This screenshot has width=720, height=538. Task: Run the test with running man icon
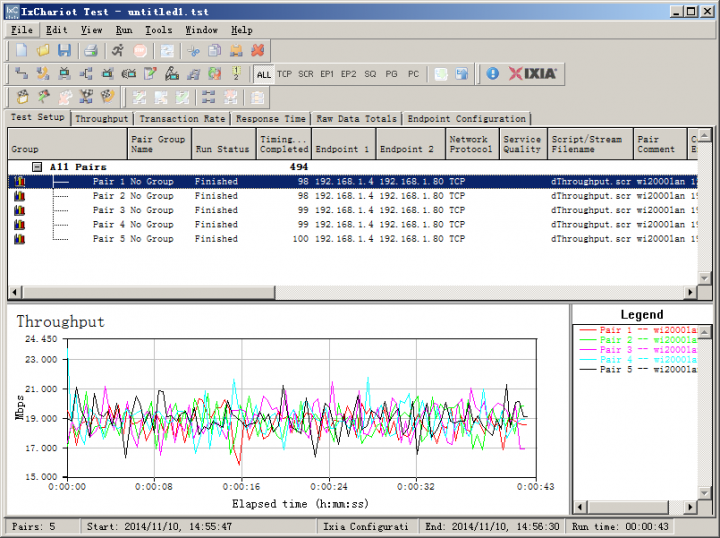point(118,50)
